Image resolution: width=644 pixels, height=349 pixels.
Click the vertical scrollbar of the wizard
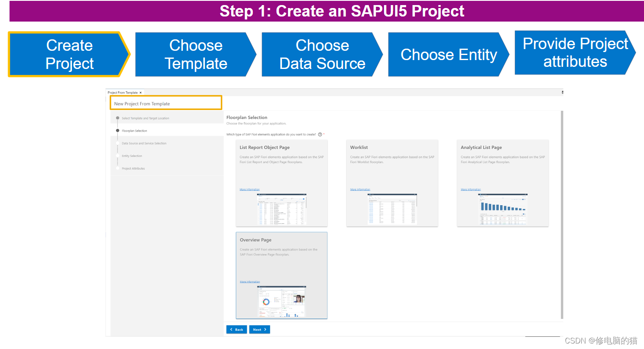562,215
